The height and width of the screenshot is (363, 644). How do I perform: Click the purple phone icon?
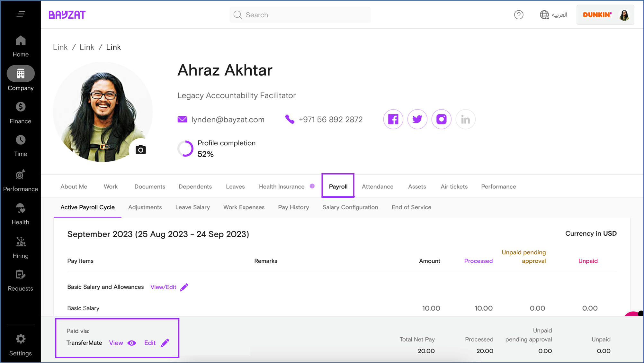point(290,119)
